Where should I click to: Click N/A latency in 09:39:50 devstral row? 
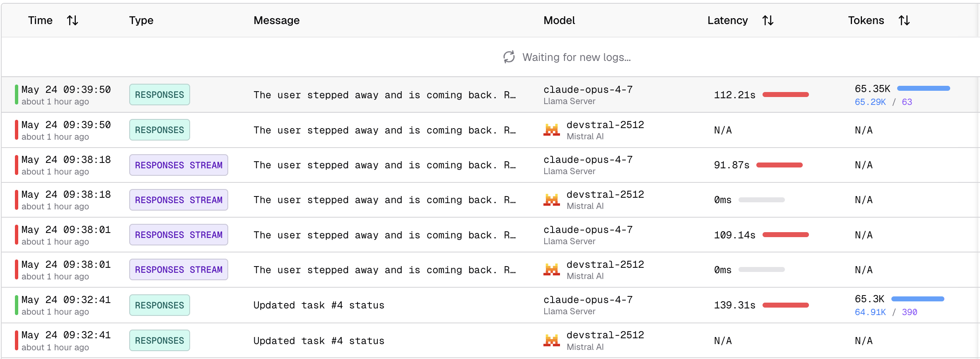pos(723,130)
